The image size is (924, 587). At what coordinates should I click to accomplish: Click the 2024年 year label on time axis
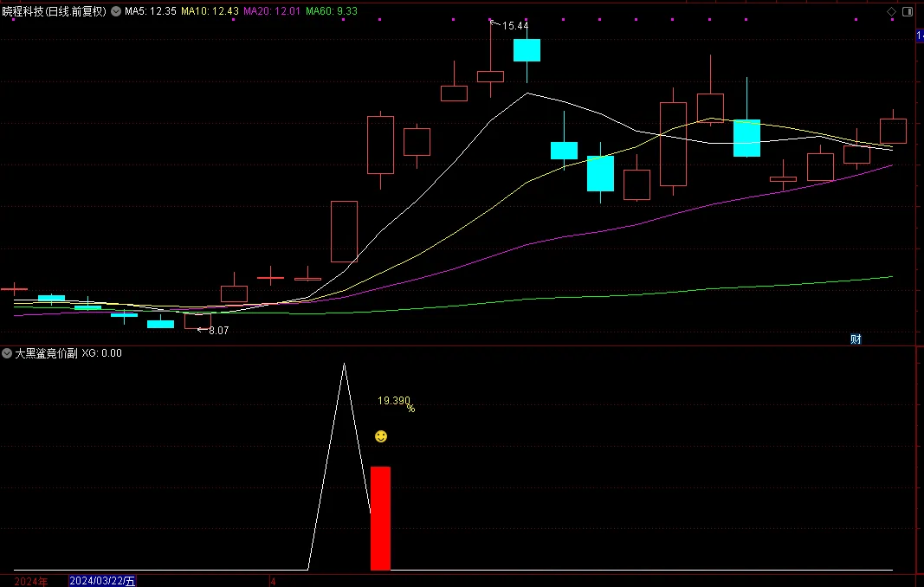tap(30, 582)
